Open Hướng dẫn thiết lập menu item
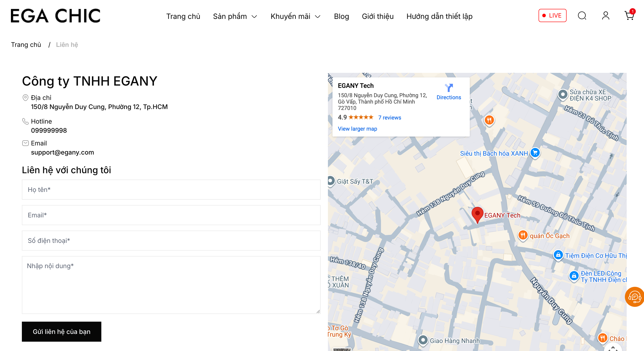This screenshot has height=351, width=644. 439,16
